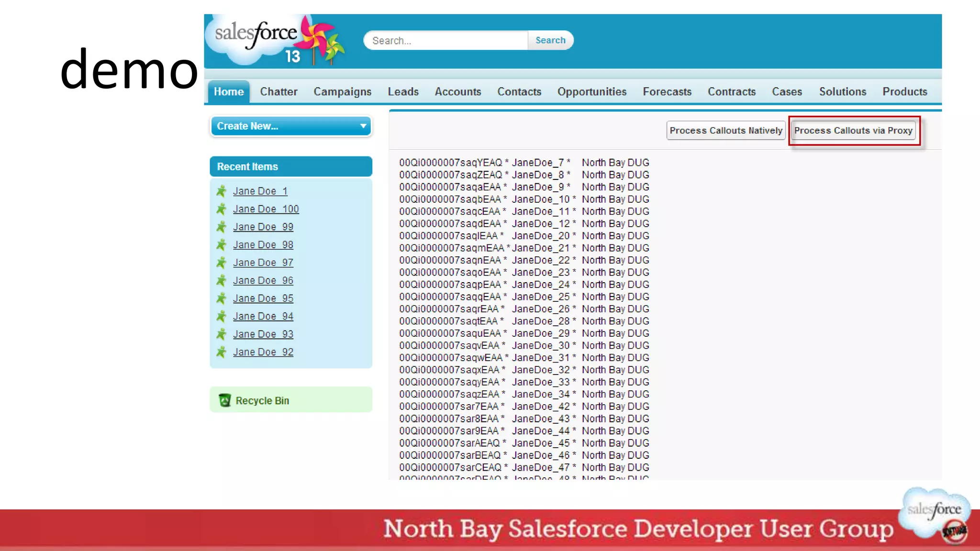The width and height of the screenshot is (980, 551).
Task: Click the lead icon beside Jane Doe_94
Action: [x=221, y=316]
